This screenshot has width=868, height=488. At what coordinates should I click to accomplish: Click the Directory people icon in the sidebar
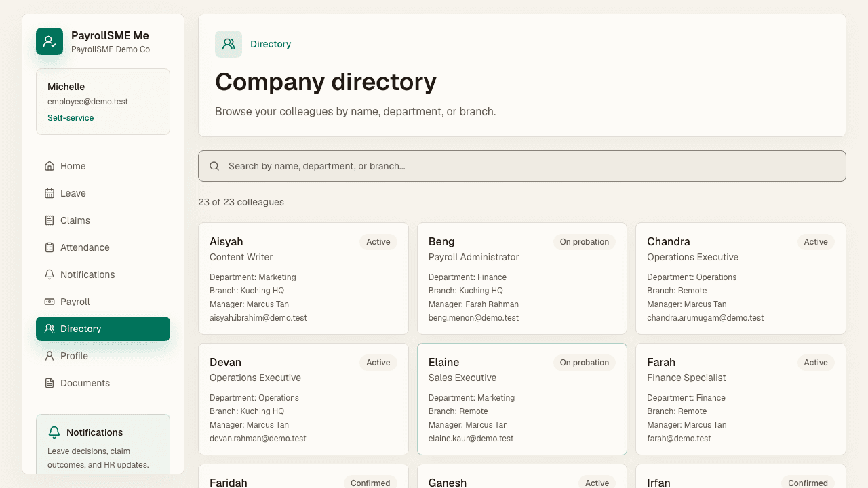pyautogui.click(x=50, y=329)
